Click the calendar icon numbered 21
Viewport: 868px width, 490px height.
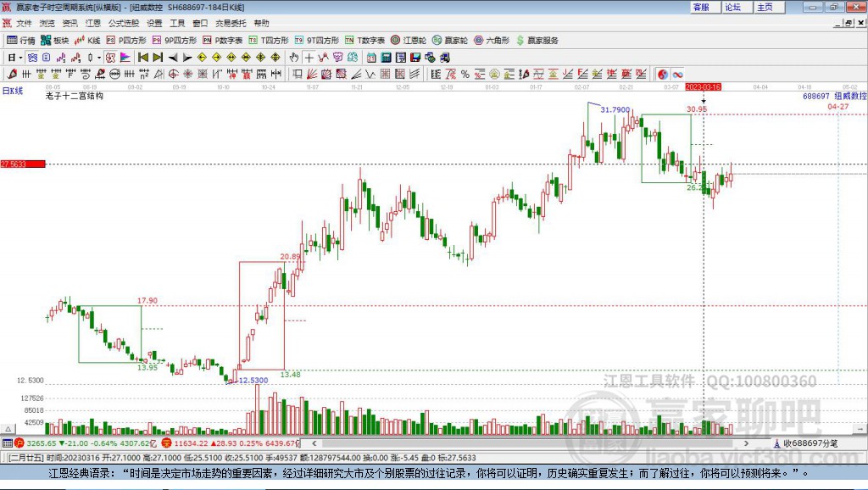coord(371,57)
